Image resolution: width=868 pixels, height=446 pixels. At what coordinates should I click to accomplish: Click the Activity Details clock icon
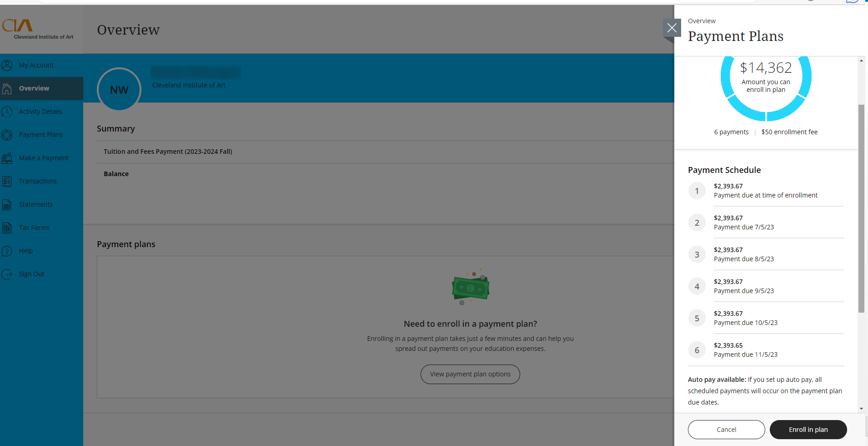tap(7, 111)
